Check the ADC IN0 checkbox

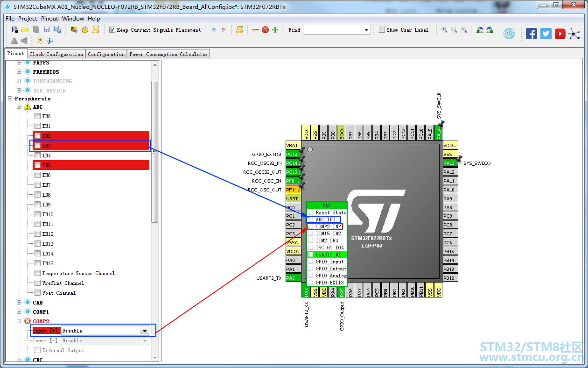tap(37, 116)
